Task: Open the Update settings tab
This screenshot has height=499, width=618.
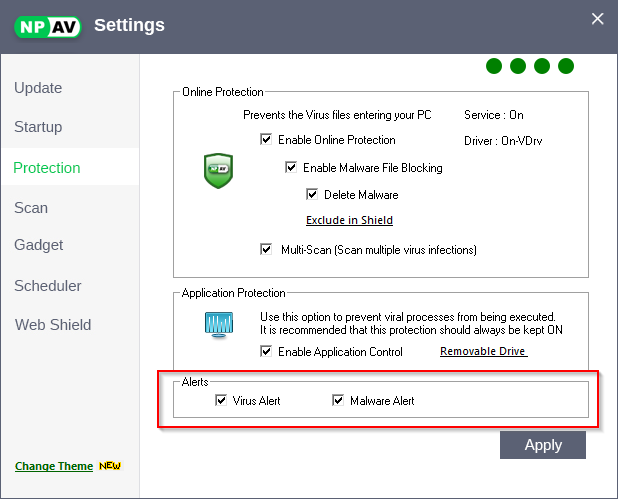Action: [x=38, y=88]
